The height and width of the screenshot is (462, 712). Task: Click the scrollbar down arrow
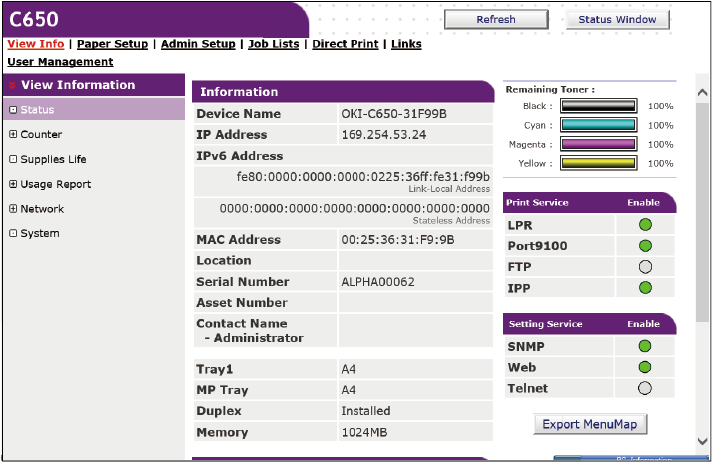(x=702, y=441)
